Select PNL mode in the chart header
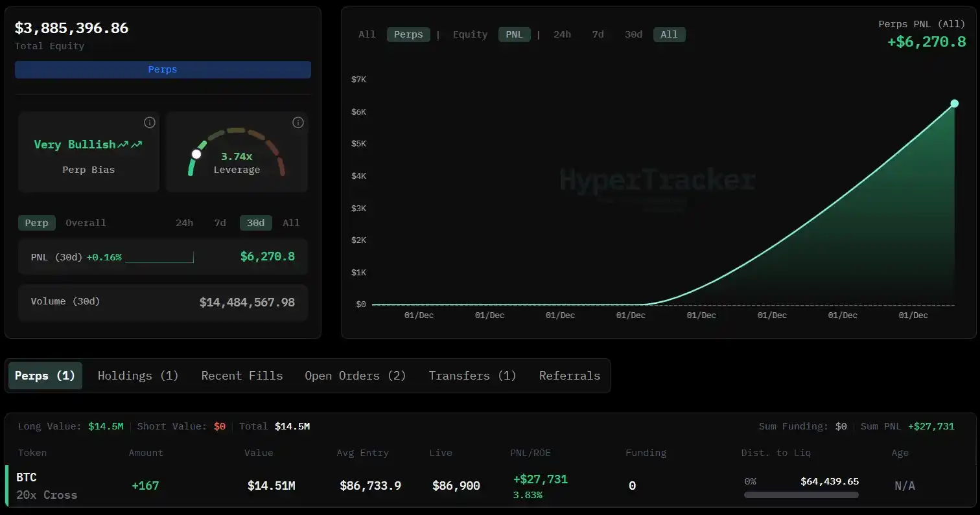This screenshot has width=980, height=515. 514,34
